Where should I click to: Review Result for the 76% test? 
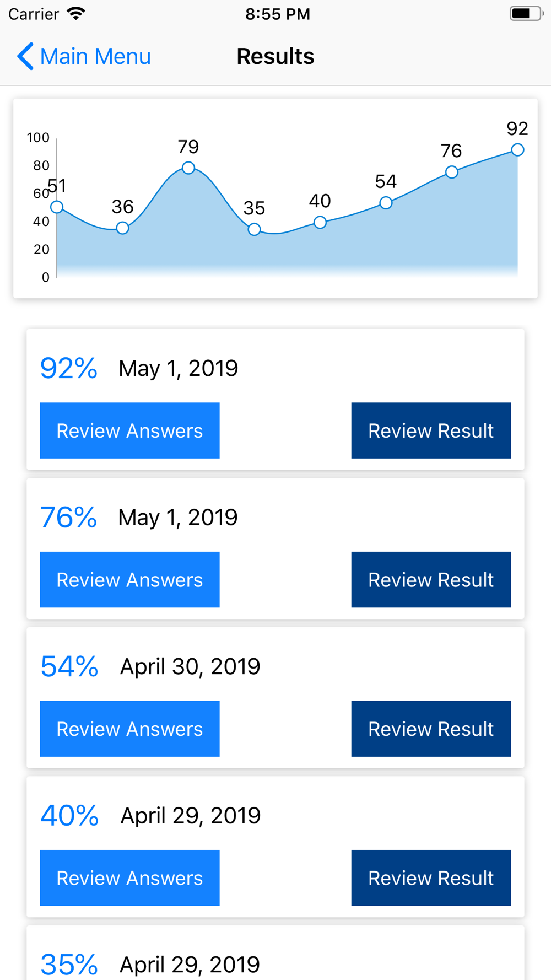pyautogui.click(x=431, y=579)
